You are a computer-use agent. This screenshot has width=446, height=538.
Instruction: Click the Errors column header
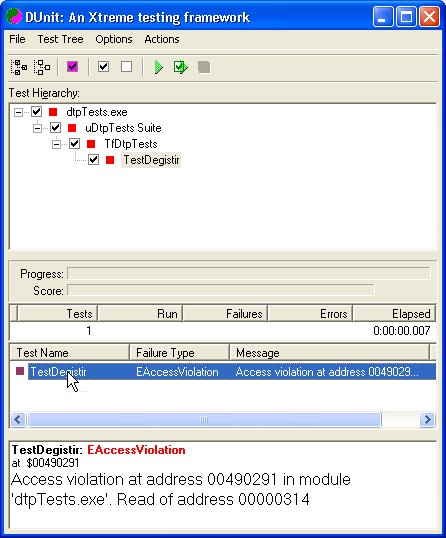[310, 314]
